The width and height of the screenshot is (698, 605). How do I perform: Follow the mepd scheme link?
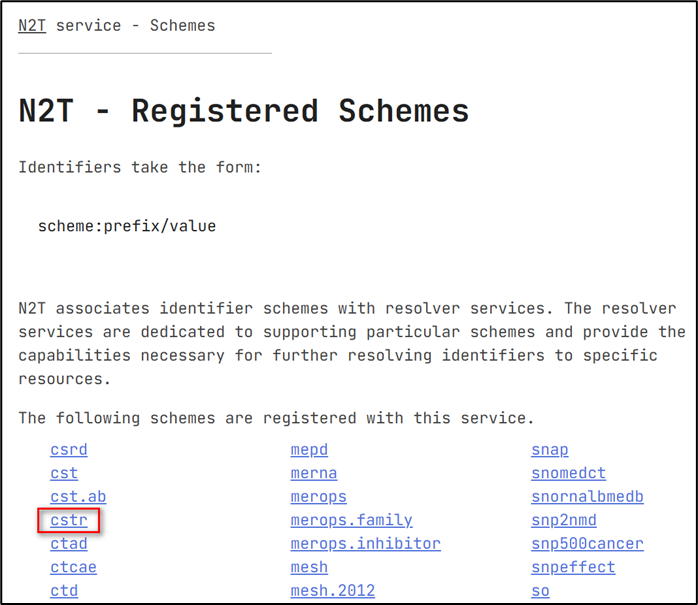click(309, 450)
